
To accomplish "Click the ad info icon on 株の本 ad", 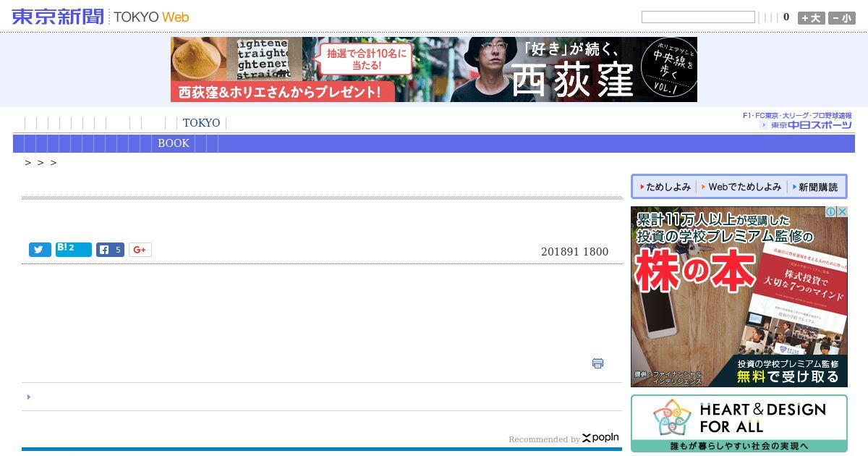I will click(832, 212).
